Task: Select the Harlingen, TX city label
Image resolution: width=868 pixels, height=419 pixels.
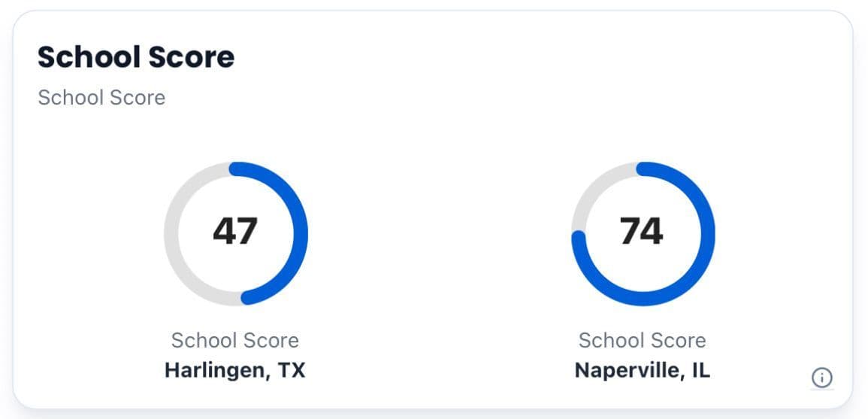Action: pyautogui.click(x=235, y=371)
